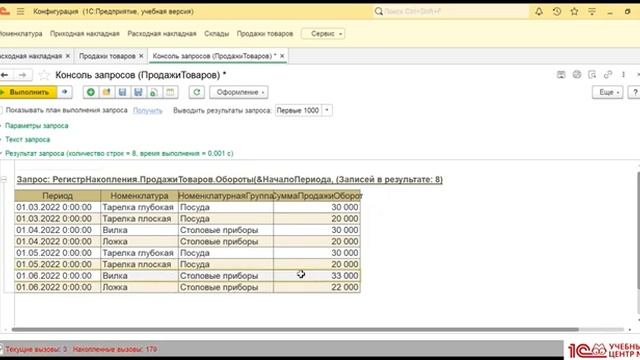Toggle Показывать план выполнения запроса checkbox
This screenshot has width=640, height=360.
(x=1, y=110)
